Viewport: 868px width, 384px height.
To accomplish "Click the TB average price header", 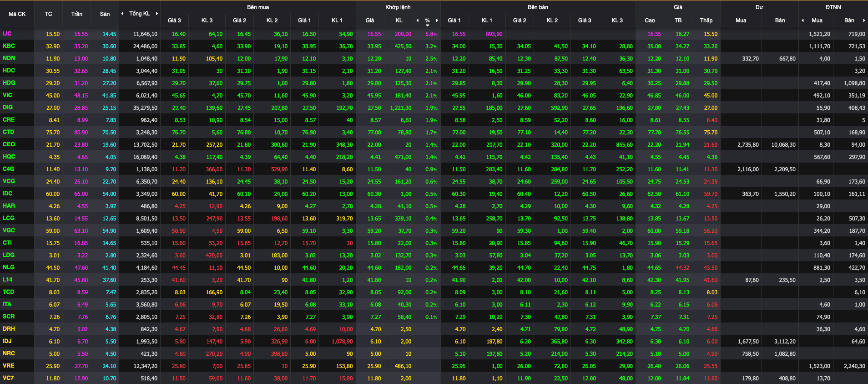I will coord(678,20).
